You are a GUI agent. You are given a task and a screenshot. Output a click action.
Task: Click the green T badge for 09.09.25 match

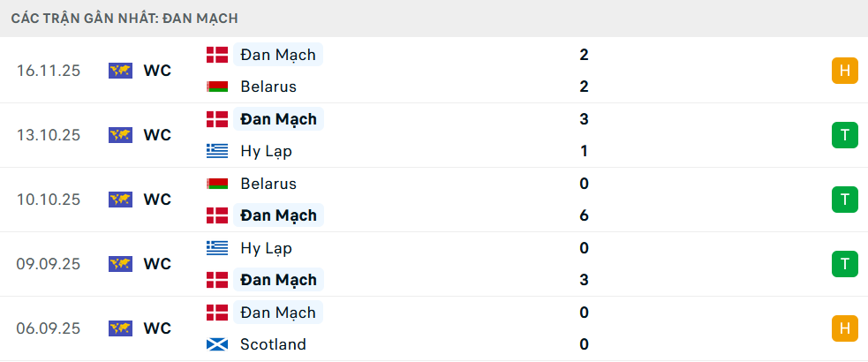coord(845,264)
